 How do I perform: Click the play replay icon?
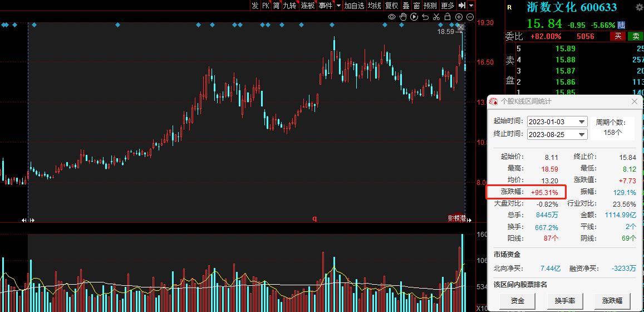pyautogui.click(x=414, y=17)
